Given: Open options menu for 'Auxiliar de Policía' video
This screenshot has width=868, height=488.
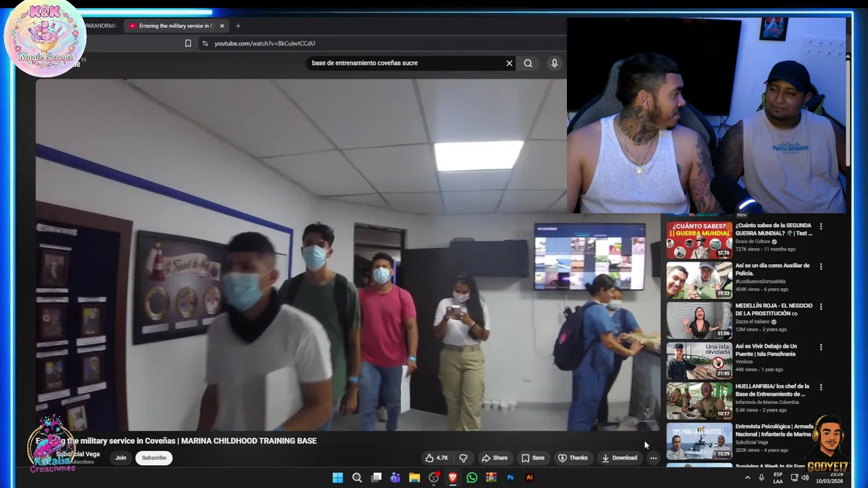Looking at the screenshot, I should 821,266.
